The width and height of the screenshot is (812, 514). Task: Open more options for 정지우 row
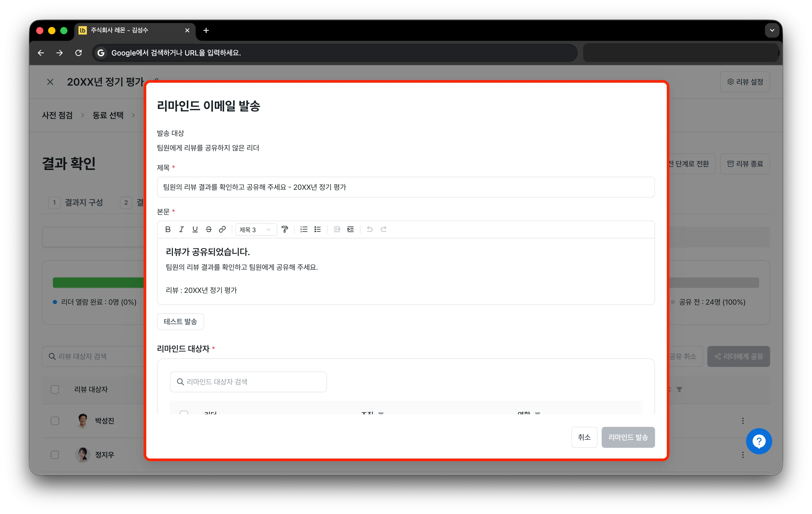tap(743, 455)
